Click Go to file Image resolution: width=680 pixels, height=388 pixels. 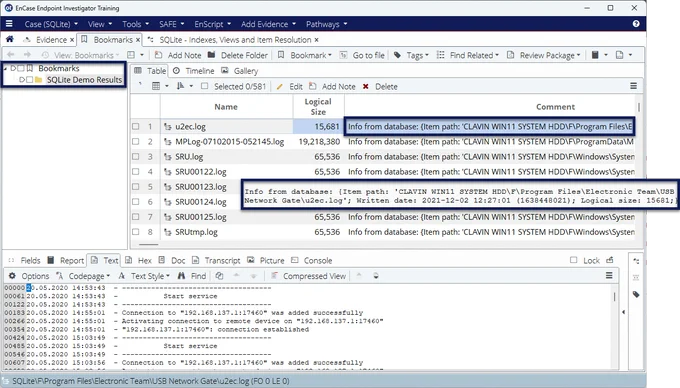362,55
